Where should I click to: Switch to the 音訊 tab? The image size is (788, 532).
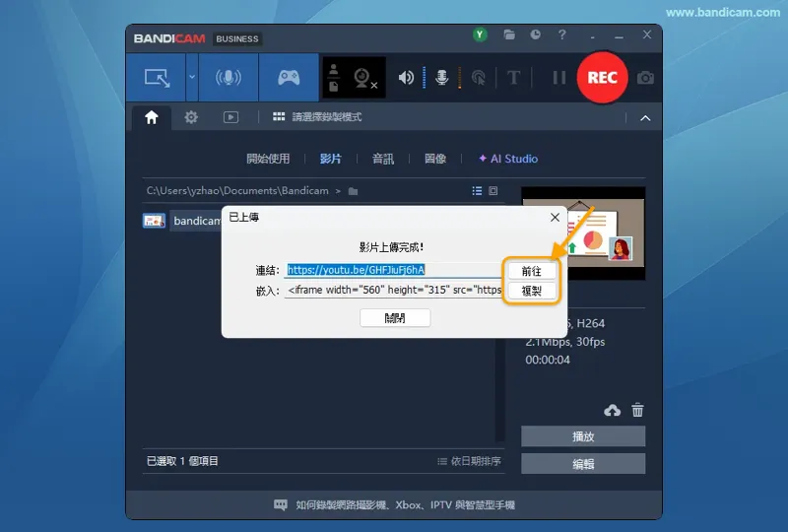tap(383, 159)
